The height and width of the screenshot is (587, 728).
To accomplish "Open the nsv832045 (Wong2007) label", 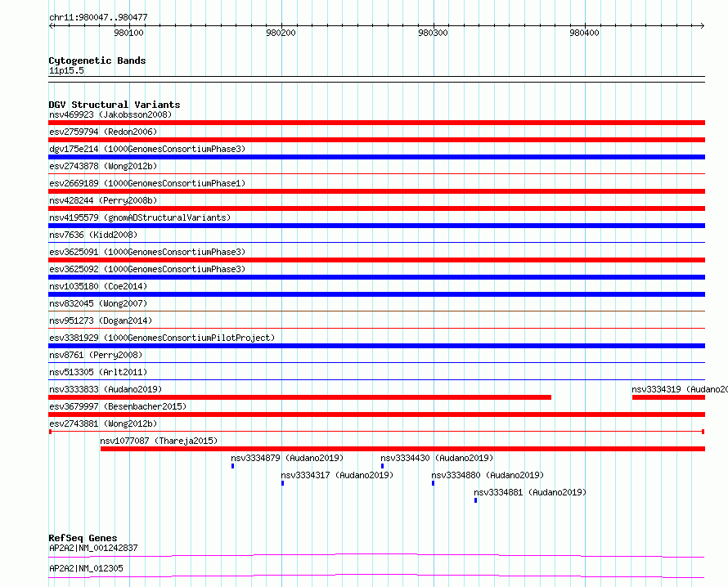I will click(x=98, y=303).
